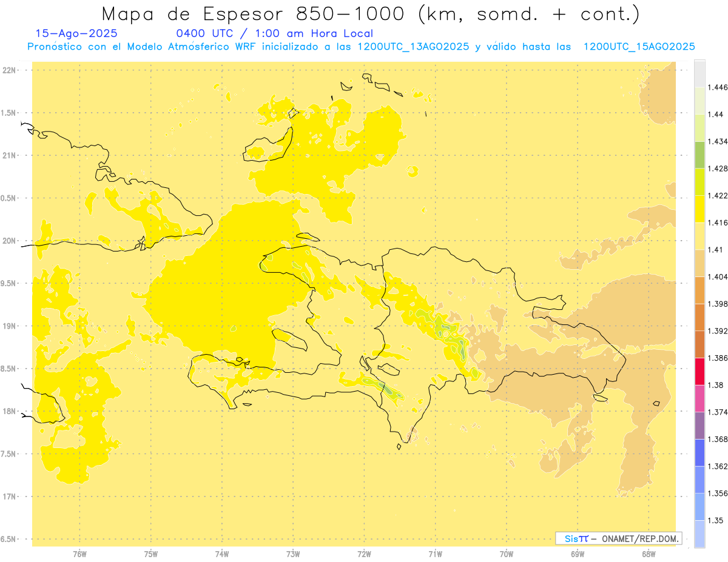Select the legend value '1.434'

(x=717, y=141)
